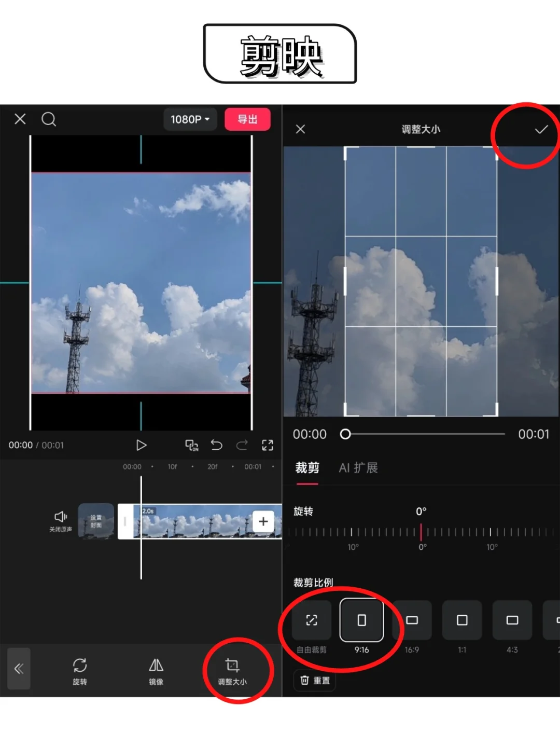Cancel resizing with the X in 调整大小 panel

coord(301,129)
